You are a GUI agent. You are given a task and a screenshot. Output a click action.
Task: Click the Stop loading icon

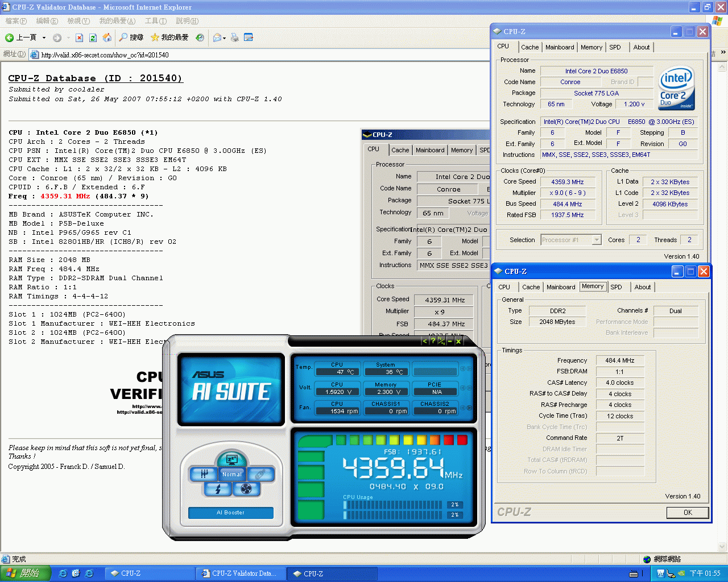tap(79, 38)
